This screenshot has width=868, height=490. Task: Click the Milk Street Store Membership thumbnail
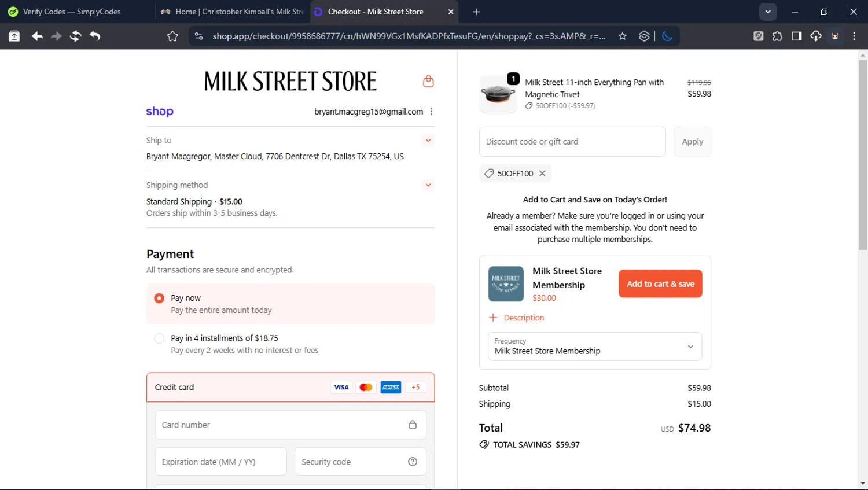click(x=506, y=284)
